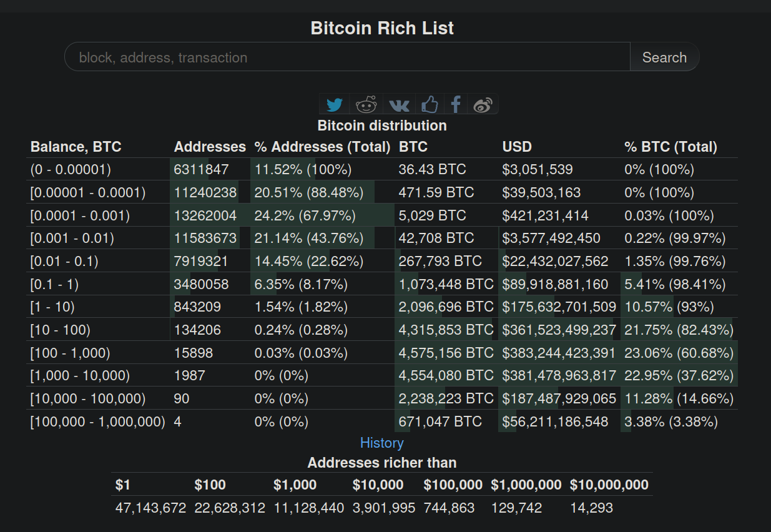Click the $39,503,163 USD value
The height and width of the screenshot is (532, 771).
point(541,192)
